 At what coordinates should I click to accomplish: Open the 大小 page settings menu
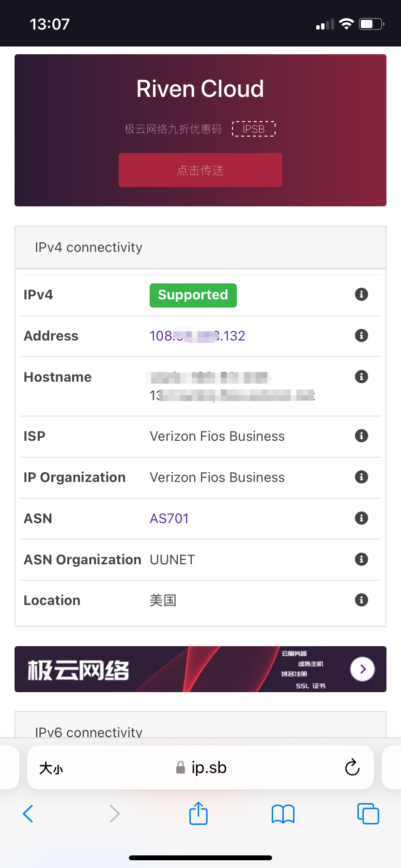pos(51,768)
